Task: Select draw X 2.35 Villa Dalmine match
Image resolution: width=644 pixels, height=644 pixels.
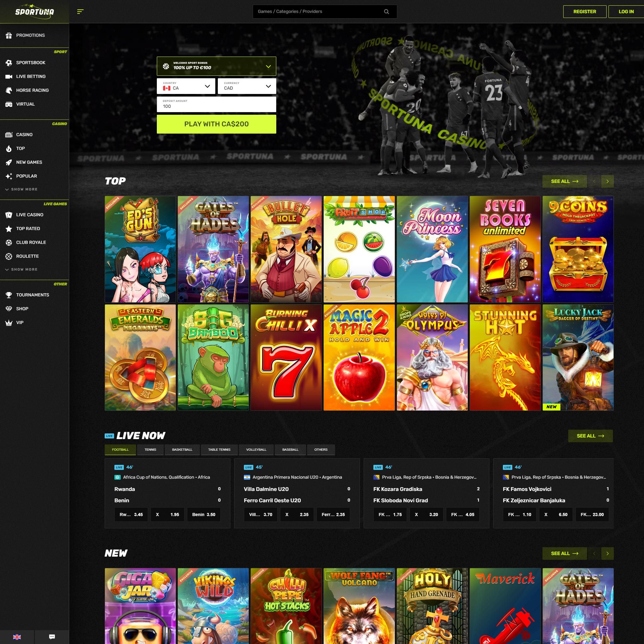Action: coord(297,515)
